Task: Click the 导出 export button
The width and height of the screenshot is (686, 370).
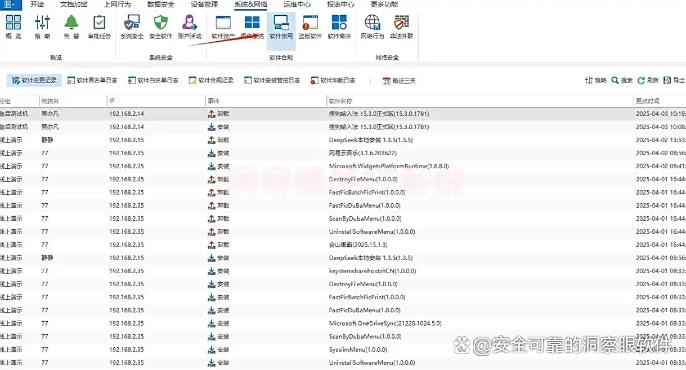Action: (674, 80)
